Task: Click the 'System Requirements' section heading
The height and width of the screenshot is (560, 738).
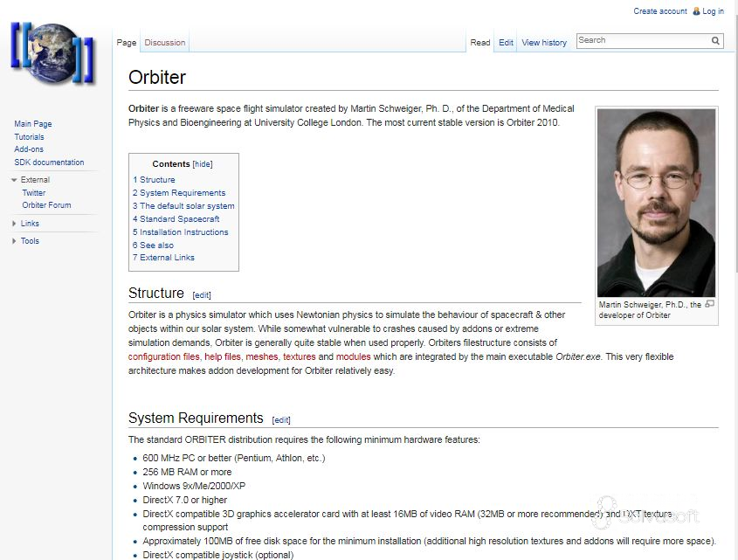Action: [x=196, y=418]
